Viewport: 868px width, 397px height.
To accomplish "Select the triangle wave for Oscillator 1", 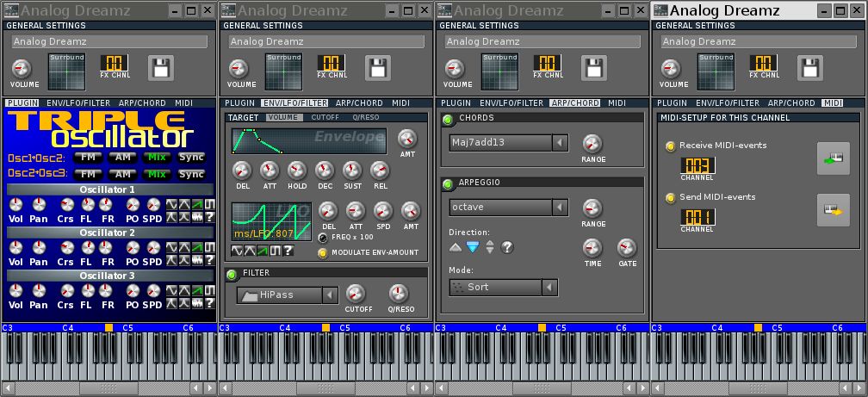I will tap(183, 204).
